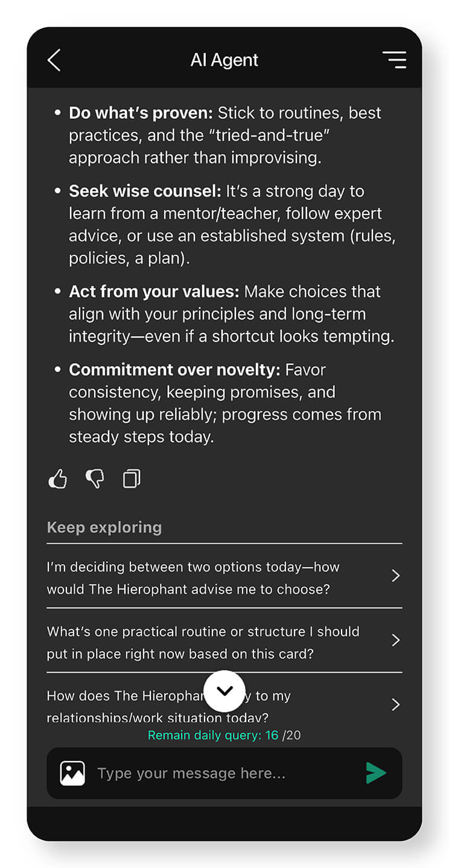The width and height of the screenshot is (449, 868).
Task: Copy the response with copy icon
Action: click(132, 480)
